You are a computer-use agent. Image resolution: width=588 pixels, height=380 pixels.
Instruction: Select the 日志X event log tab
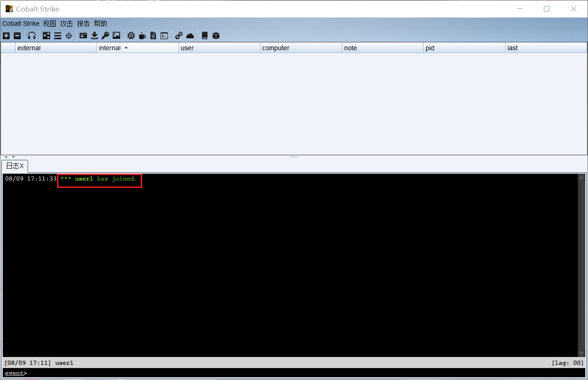tap(15, 166)
